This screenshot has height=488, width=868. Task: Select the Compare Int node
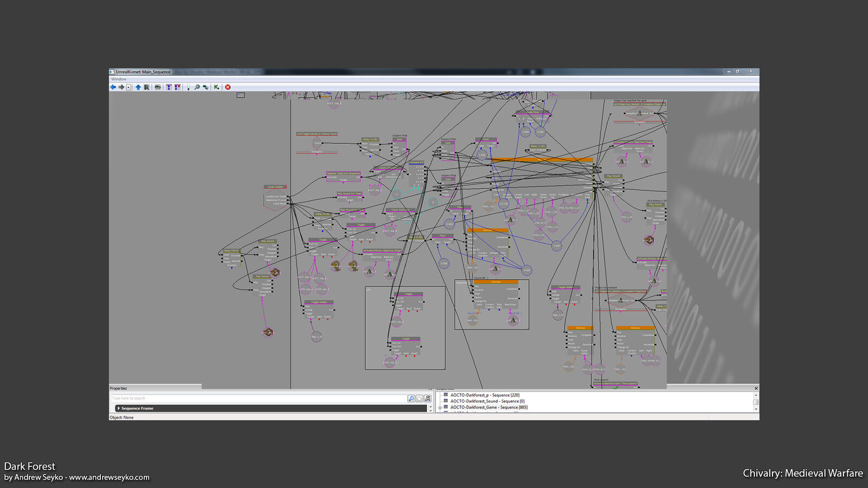click(x=417, y=174)
